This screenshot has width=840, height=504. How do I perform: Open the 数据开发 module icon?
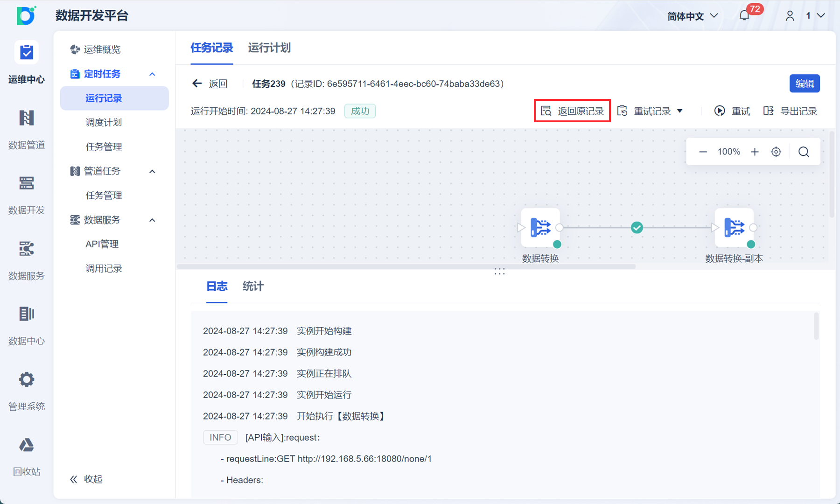[x=27, y=183]
